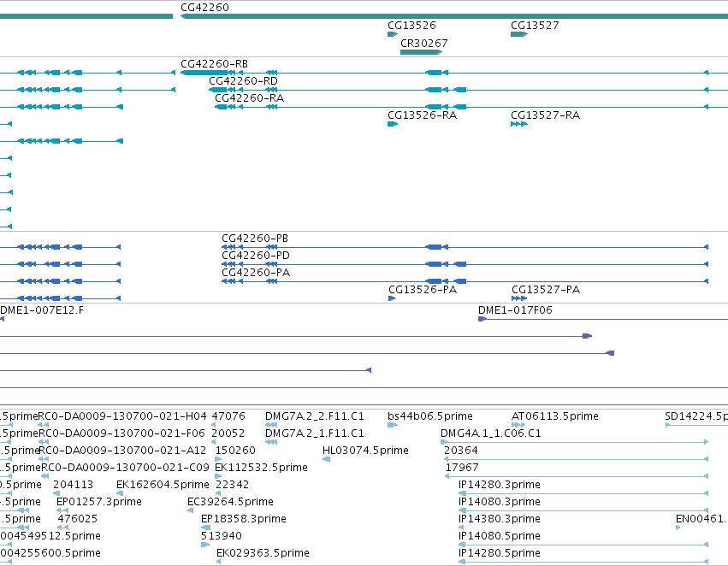
Task: Select EK162604.5prime EST
Action: 163,486
